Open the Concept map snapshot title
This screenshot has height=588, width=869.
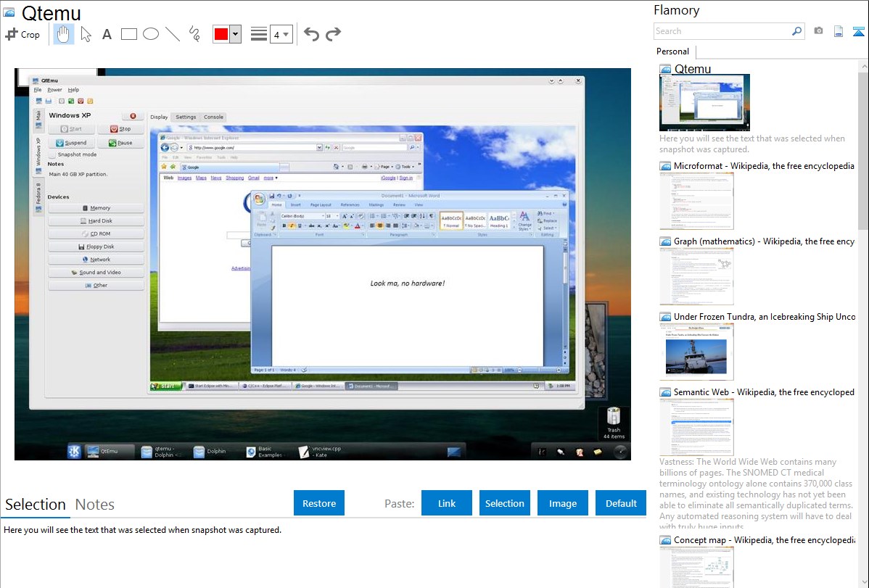point(764,539)
